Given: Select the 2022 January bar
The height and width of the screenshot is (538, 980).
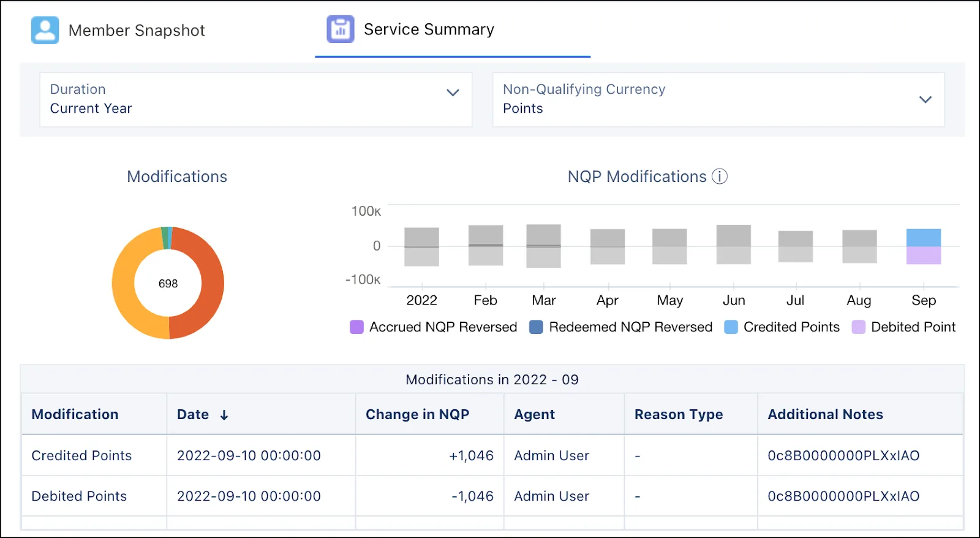Looking at the screenshot, I should tap(421, 246).
